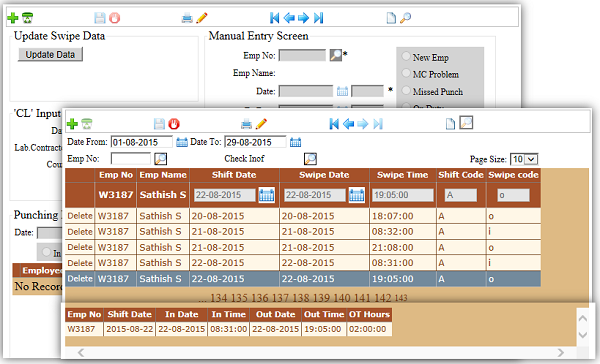The height and width of the screenshot is (364, 600).
Task: Click OT Hours value 02:00:00
Action: (367, 329)
